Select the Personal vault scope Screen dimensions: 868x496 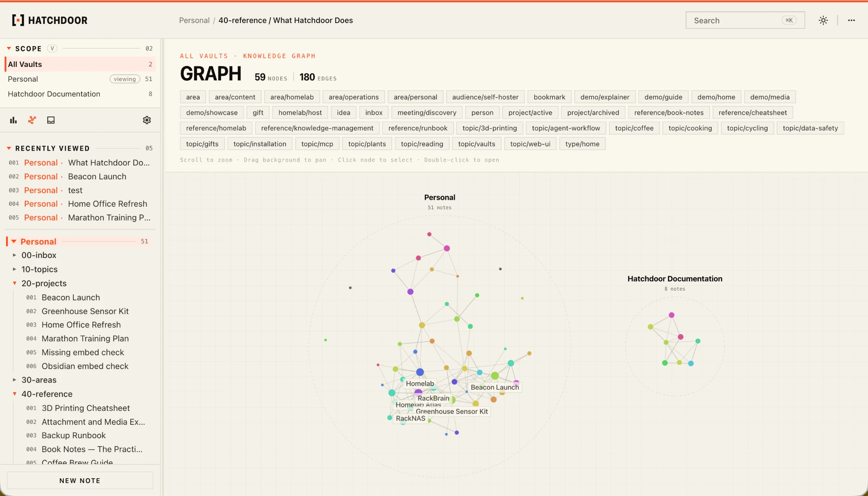coord(80,79)
